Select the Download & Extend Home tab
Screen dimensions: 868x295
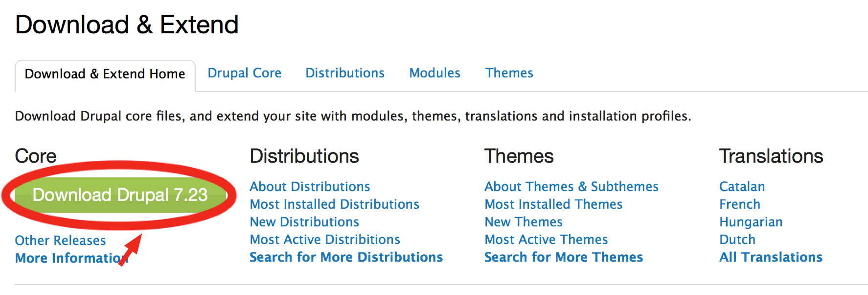tap(105, 74)
